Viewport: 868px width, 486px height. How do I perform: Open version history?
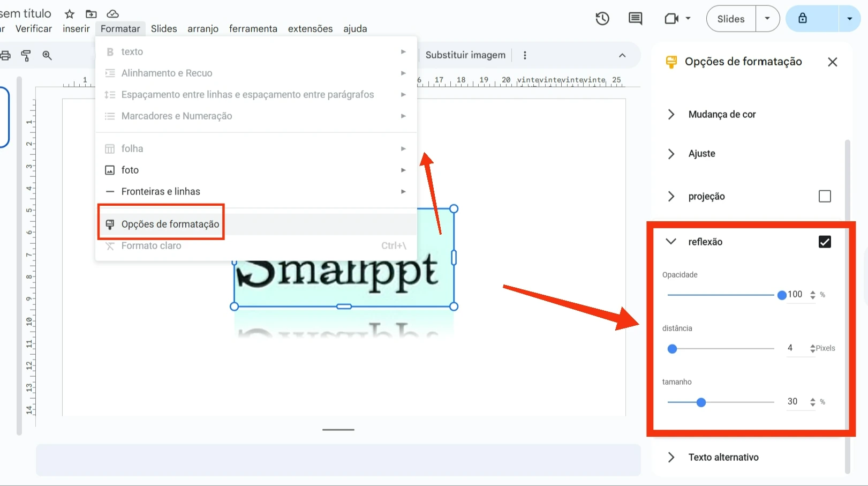(x=602, y=18)
